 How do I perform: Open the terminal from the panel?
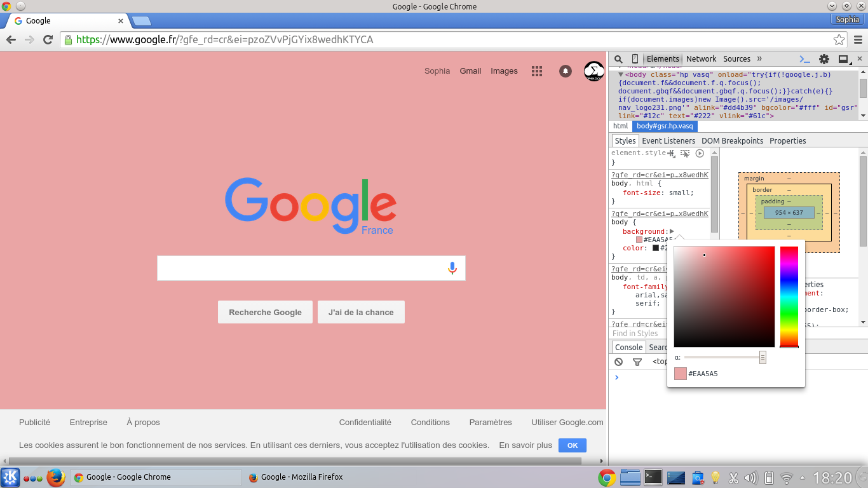point(653,477)
